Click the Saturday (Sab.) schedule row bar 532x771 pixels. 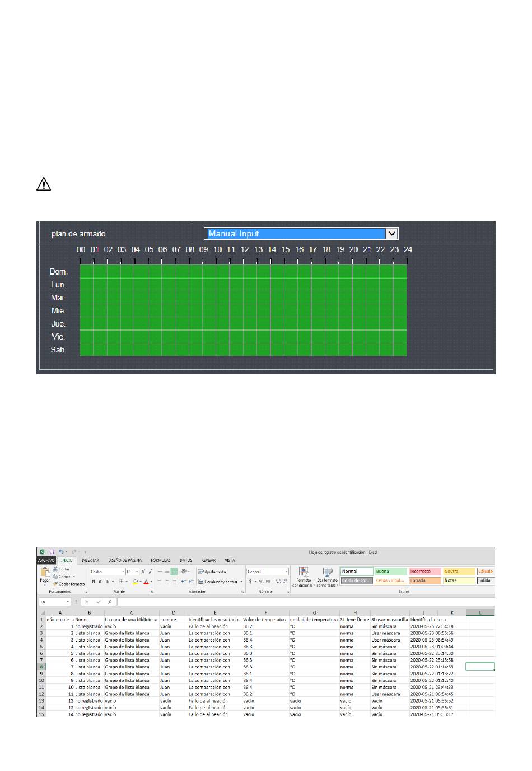point(243,350)
